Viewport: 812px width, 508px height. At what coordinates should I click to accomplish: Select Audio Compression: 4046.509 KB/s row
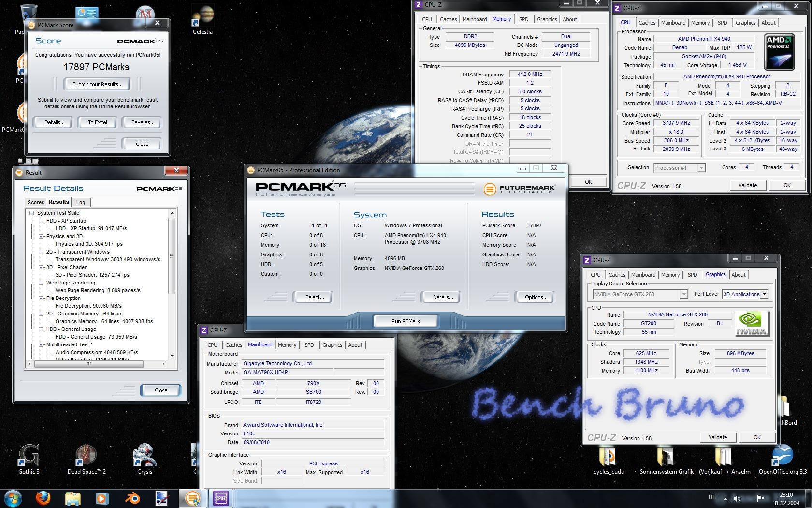pos(97,352)
